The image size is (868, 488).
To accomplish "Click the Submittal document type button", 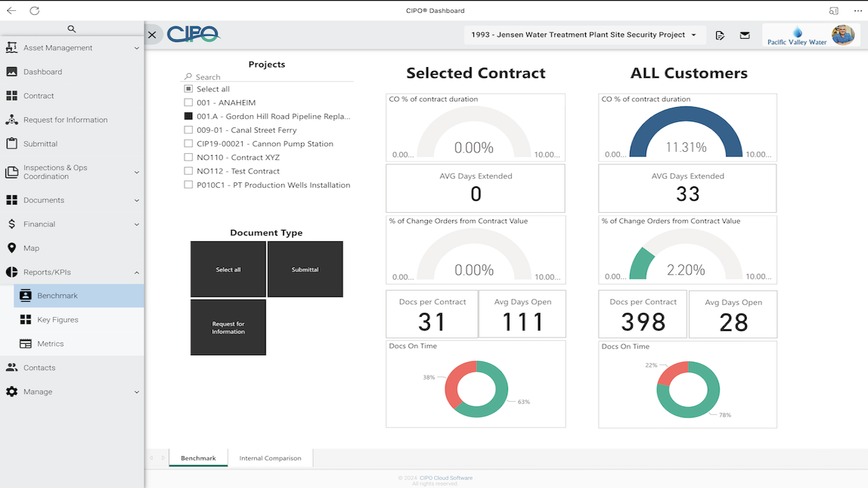I will pos(305,269).
